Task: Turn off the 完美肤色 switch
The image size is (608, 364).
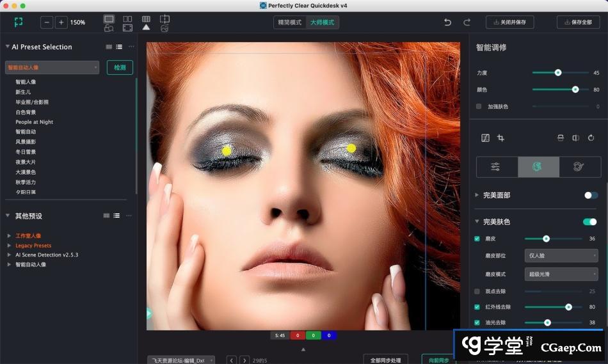Action: click(x=589, y=222)
